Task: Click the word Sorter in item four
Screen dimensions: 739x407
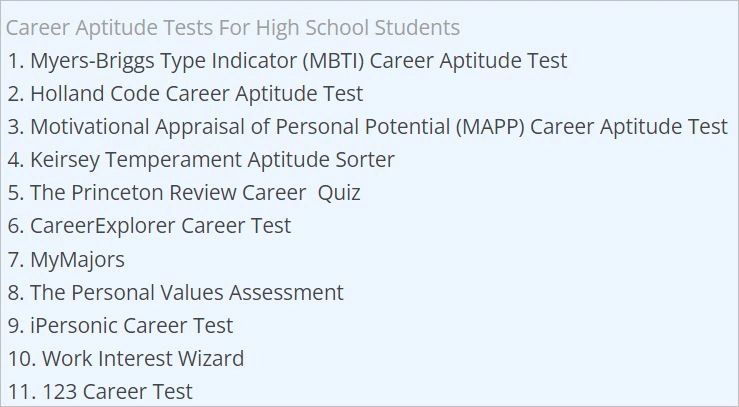Action: (x=365, y=160)
